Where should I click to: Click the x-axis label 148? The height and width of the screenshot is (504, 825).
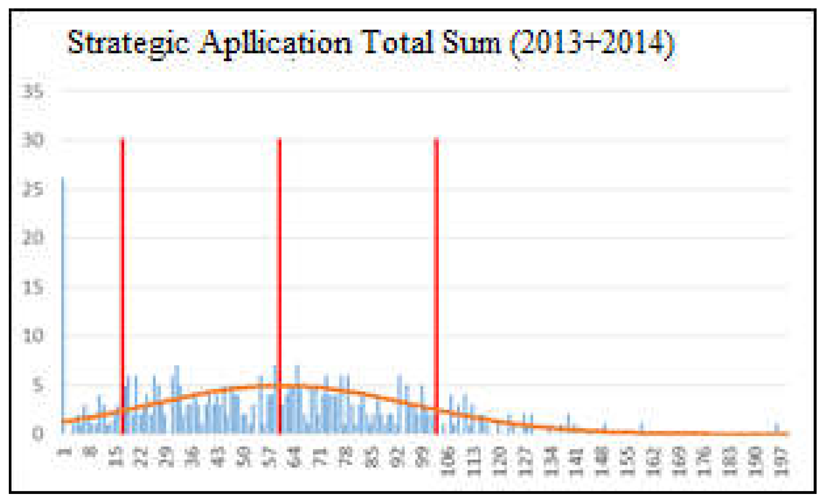click(x=602, y=461)
